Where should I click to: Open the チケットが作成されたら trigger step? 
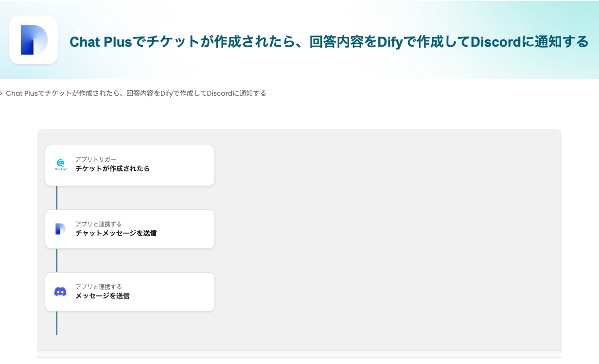[x=113, y=169]
